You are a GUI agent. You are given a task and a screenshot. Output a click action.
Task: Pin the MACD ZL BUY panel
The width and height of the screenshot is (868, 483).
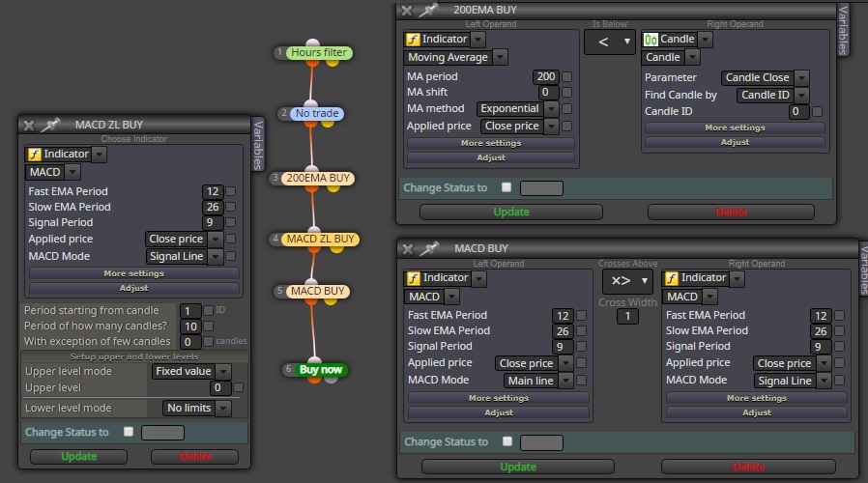[50, 125]
